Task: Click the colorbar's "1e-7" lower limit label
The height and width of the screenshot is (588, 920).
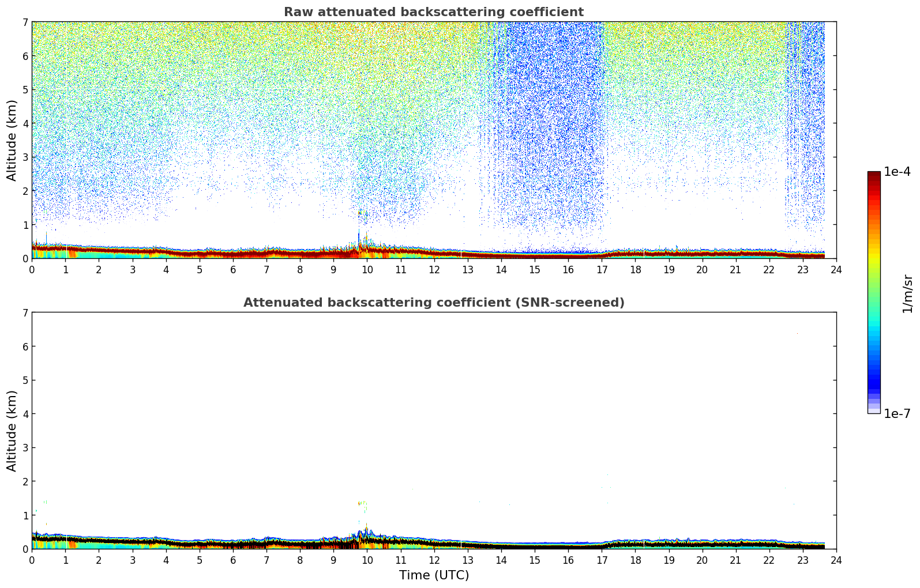Action: (896, 414)
